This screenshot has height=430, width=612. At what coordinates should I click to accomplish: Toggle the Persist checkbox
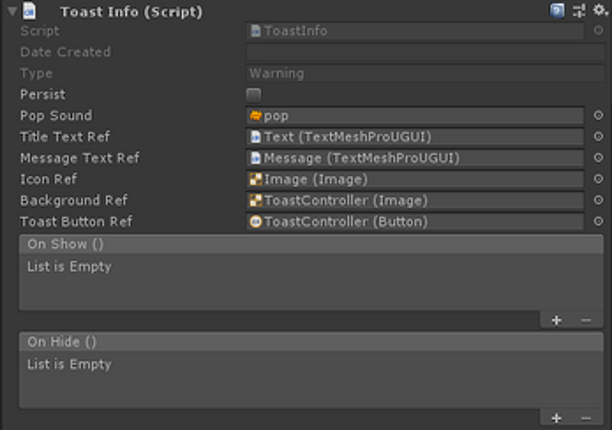(x=254, y=95)
